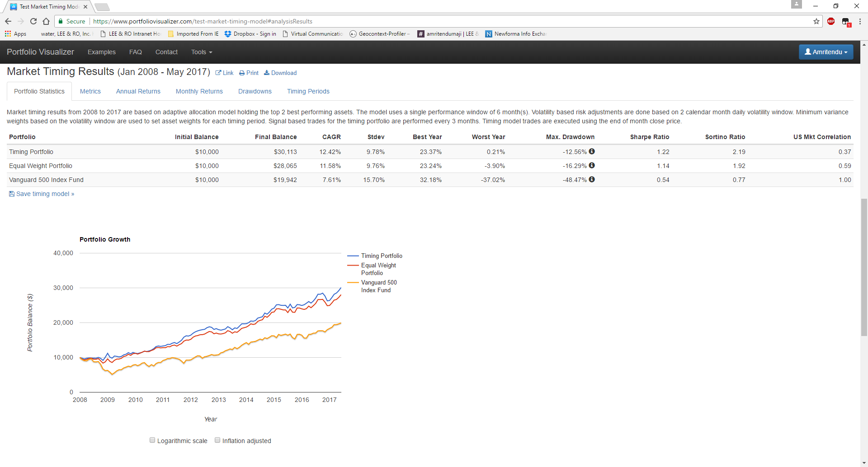Click Vanguard 500 Index Fund orange legend swatch
This screenshot has height=467, width=868.
coord(353,282)
